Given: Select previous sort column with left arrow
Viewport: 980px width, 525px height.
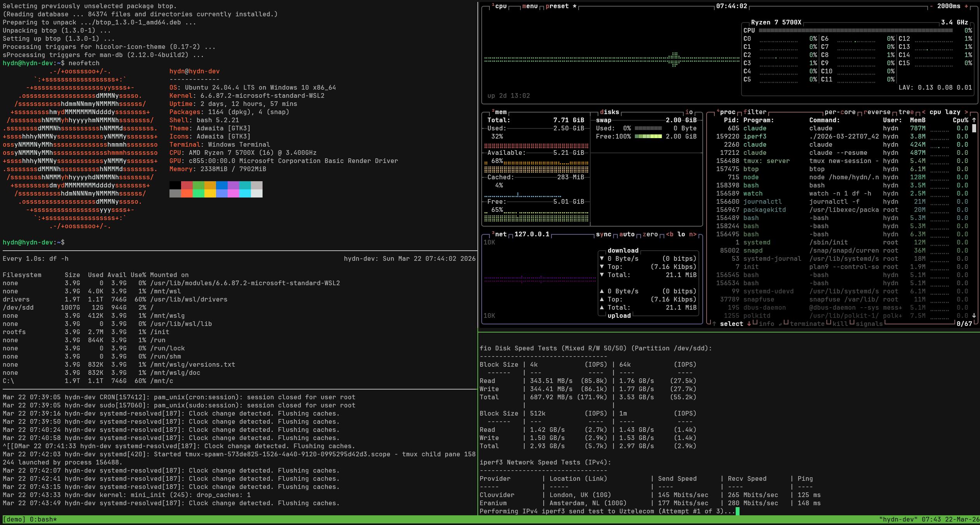Looking at the screenshot, I should (x=923, y=112).
